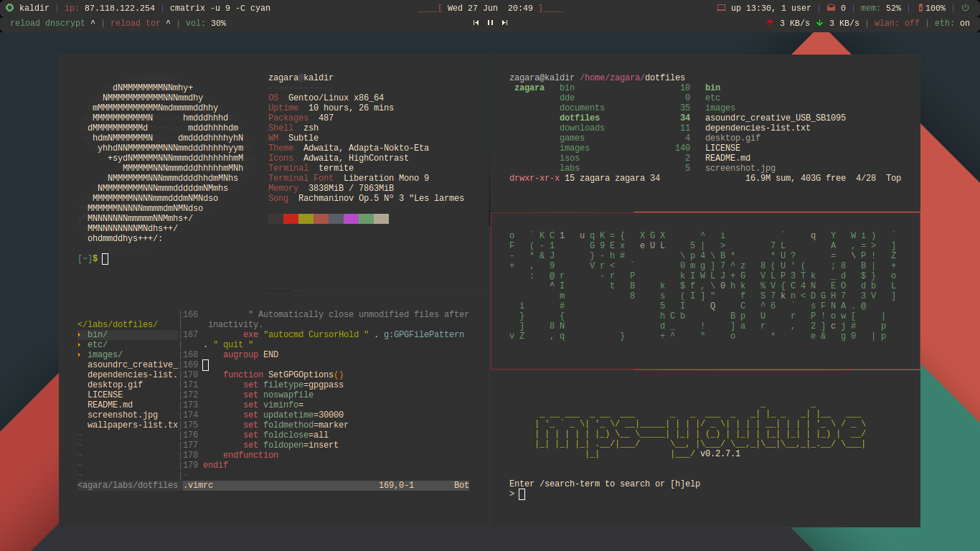Pause the music playback
Screen dimensions: 980x551
click(491, 23)
